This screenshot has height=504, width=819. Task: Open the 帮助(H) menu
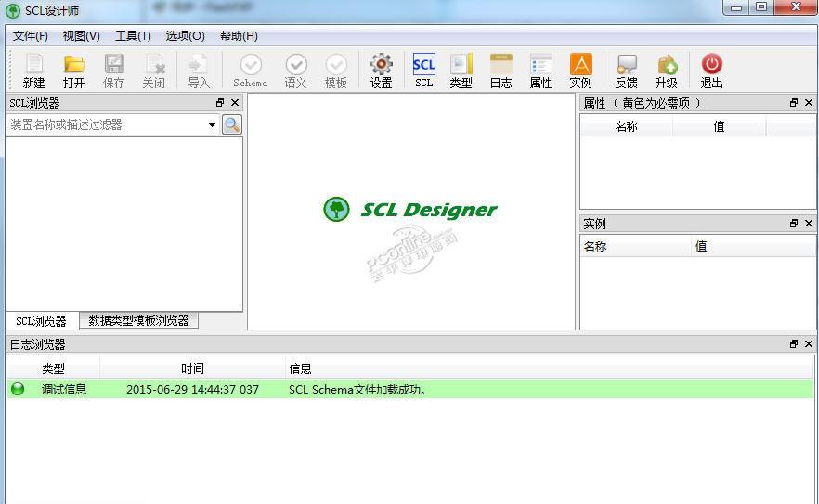pyautogui.click(x=239, y=36)
